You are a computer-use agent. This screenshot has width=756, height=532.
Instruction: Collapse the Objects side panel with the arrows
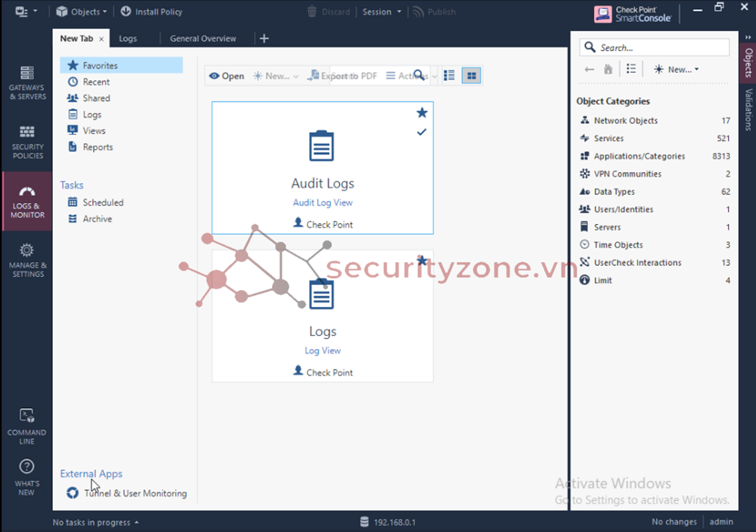tap(747, 37)
